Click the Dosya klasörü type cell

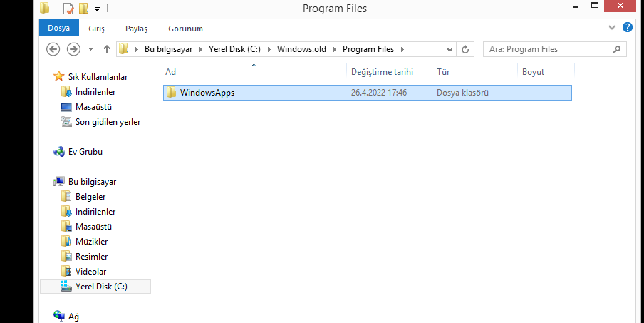(x=462, y=93)
